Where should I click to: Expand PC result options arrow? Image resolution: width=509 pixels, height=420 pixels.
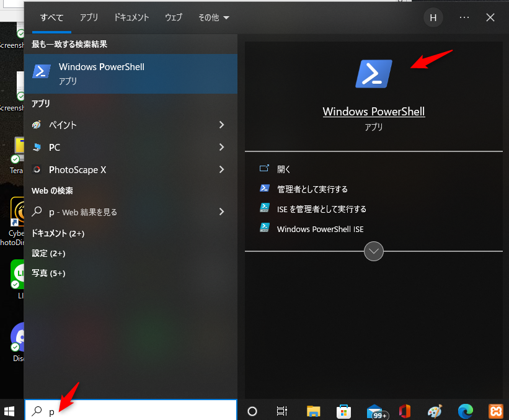click(x=221, y=147)
